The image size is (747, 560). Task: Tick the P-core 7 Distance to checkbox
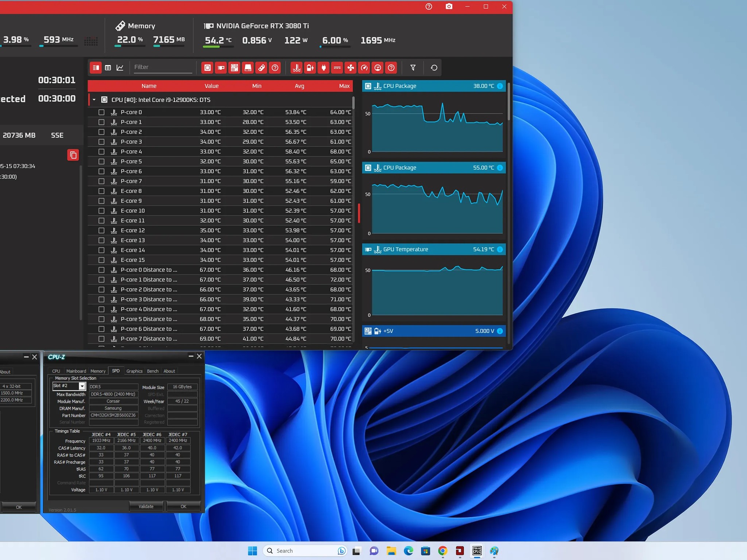[101, 339]
